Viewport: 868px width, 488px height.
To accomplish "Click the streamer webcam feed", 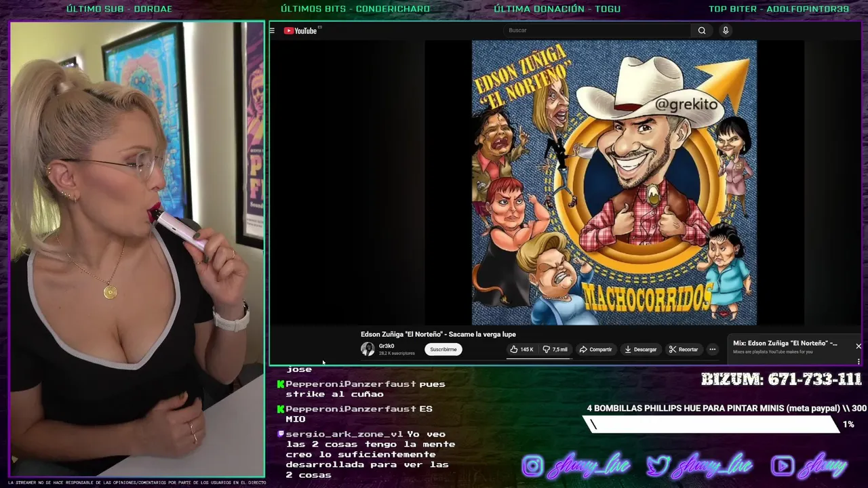I will click(x=137, y=249).
